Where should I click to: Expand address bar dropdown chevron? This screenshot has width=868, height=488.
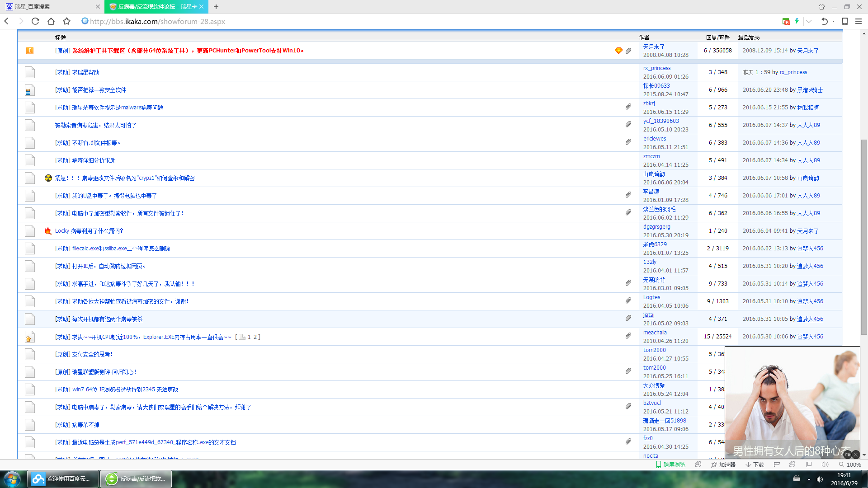[809, 21]
